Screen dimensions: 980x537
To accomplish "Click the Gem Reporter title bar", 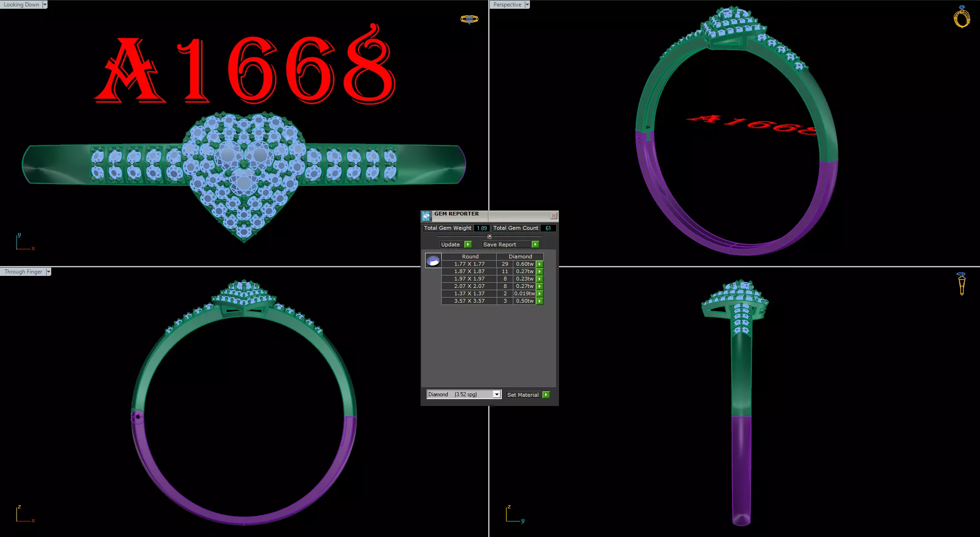I will click(489, 215).
